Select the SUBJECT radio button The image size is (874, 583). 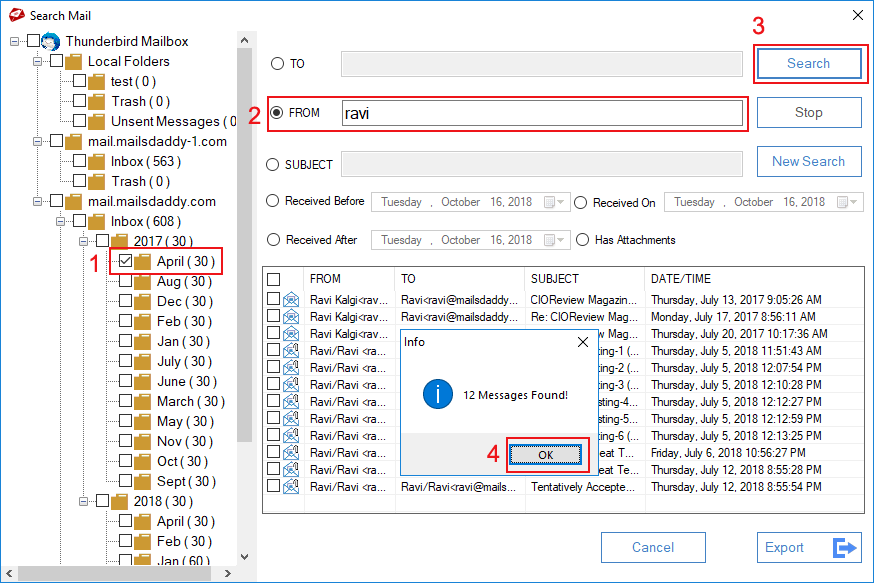pos(272,165)
